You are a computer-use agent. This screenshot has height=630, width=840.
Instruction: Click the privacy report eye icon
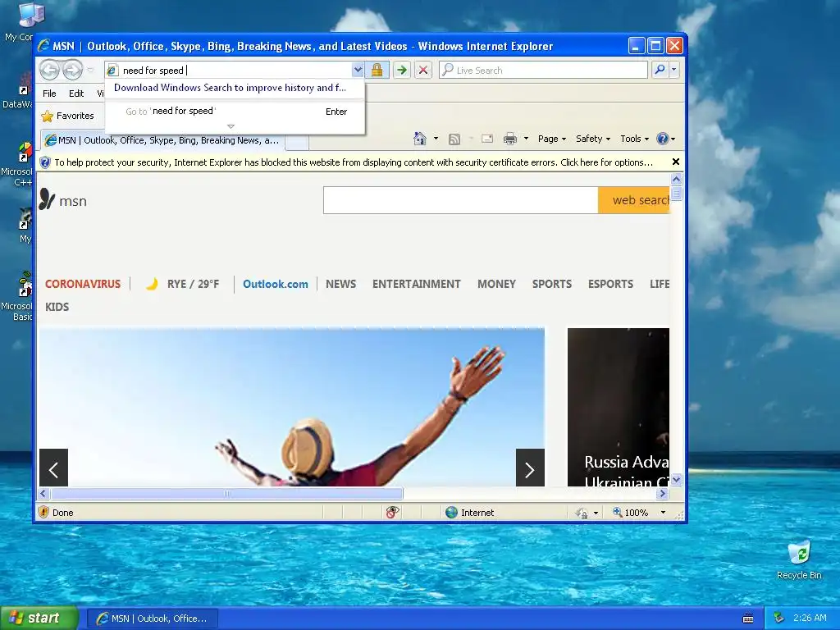pos(393,512)
